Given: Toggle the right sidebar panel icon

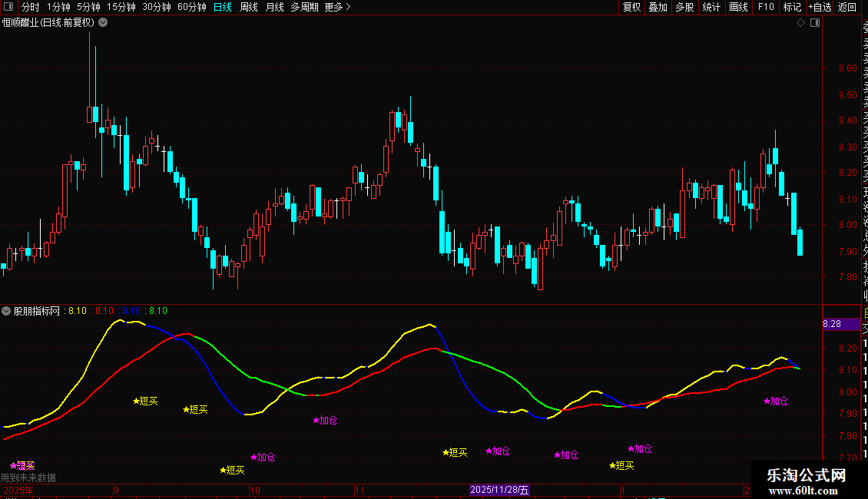Looking at the screenshot, I should [815, 23].
